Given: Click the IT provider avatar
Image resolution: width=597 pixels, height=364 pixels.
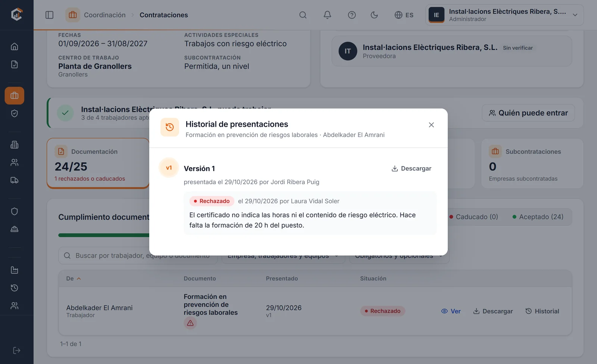Looking at the screenshot, I should pyautogui.click(x=348, y=51).
